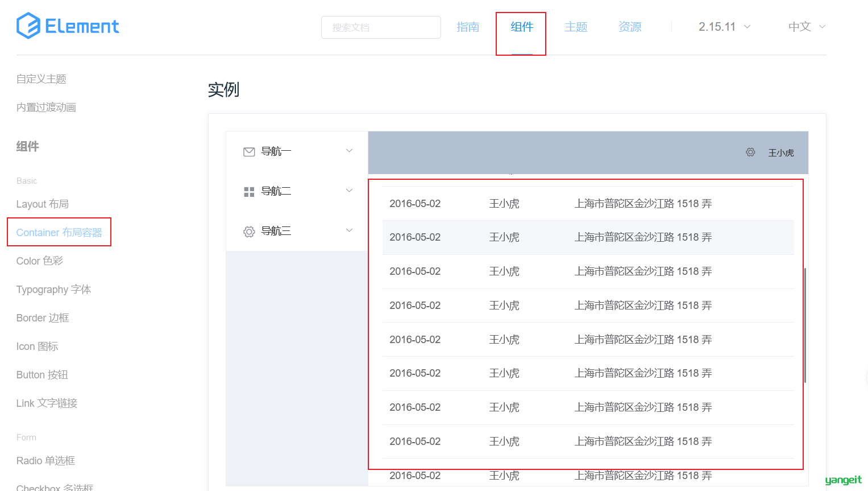
Task: Expand the 导航一 submenu chevron
Action: (x=350, y=151)
